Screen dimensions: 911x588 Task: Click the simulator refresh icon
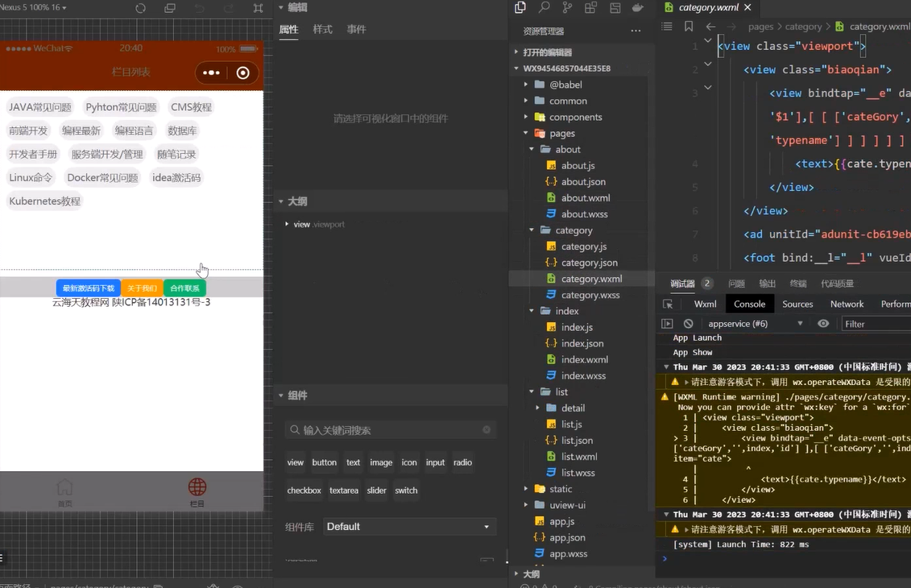pos(141,8)
